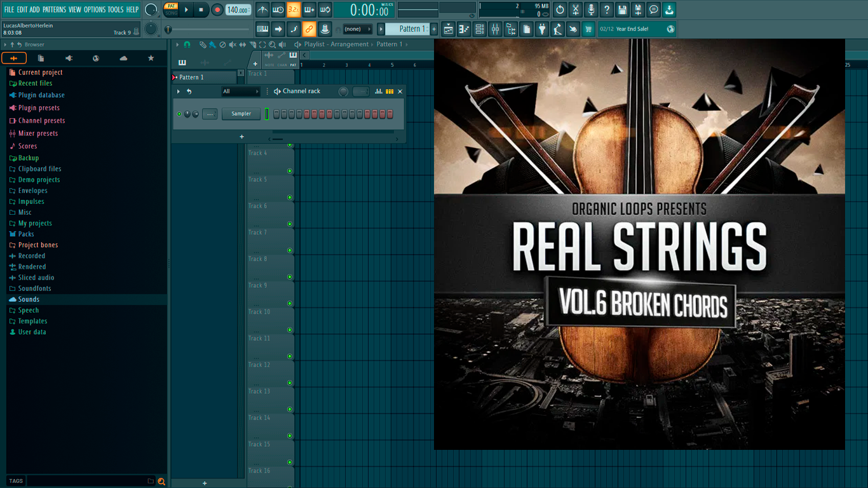Viewport: 868px width, 488px height.
Task: Click the download content library icon
Action: click(x=669, y=10)
